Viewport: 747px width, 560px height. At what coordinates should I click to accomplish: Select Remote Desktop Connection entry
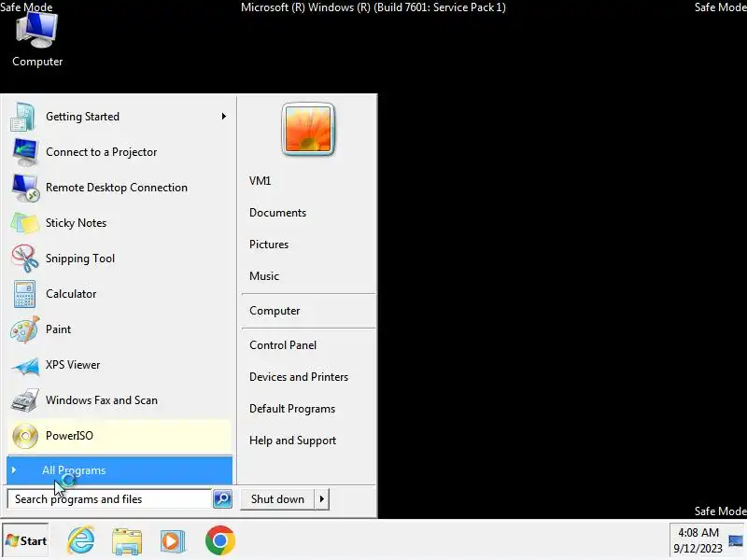[x=119, y=188]
